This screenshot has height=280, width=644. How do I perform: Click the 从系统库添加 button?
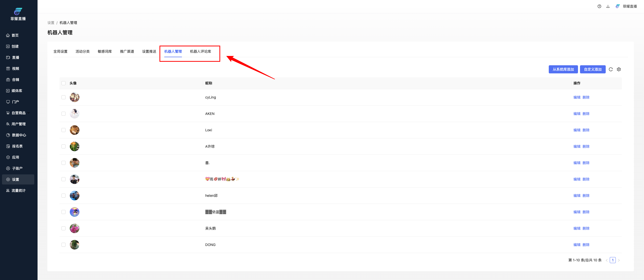click(563, 69)
